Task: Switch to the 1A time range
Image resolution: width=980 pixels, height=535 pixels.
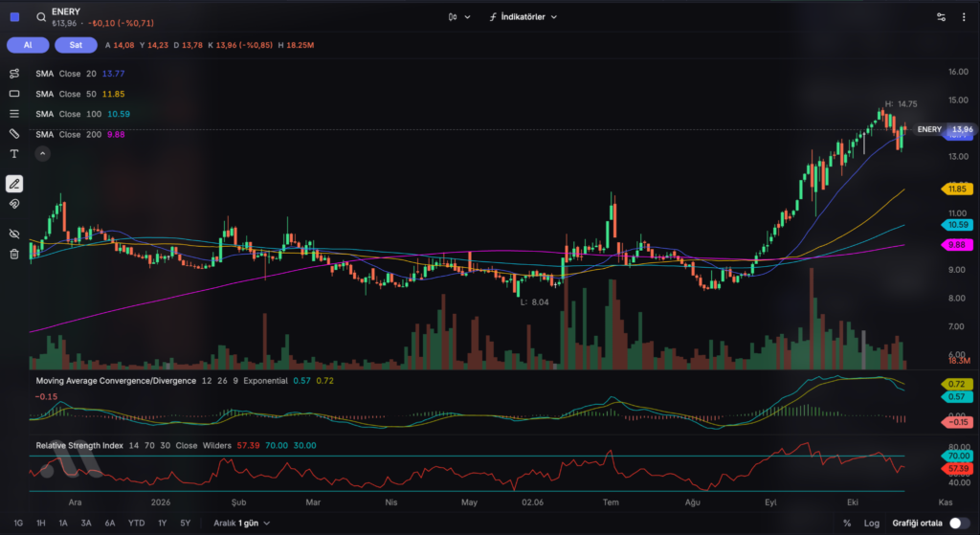Action: click(x=63, y=524)
